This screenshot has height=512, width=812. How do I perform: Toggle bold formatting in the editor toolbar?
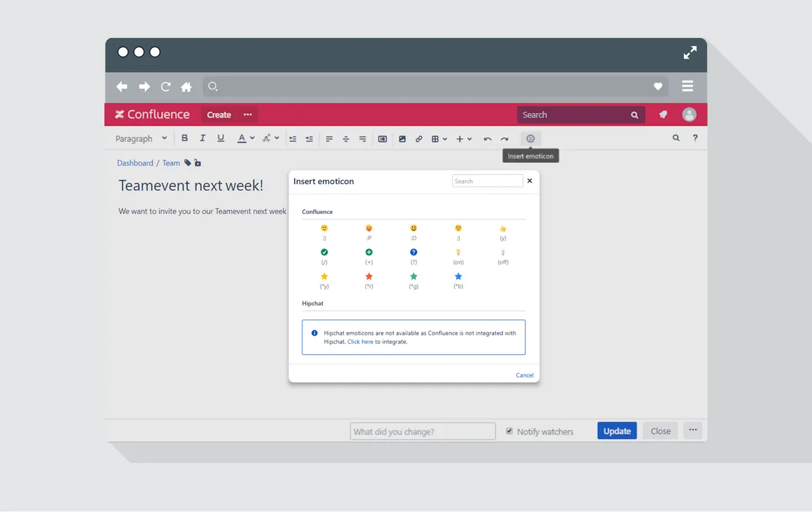(185, 138)
